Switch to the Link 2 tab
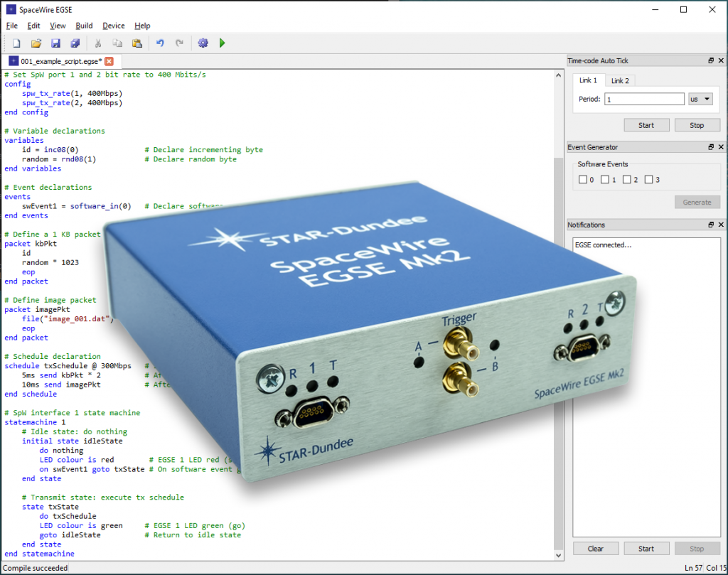 coord(620,80)
